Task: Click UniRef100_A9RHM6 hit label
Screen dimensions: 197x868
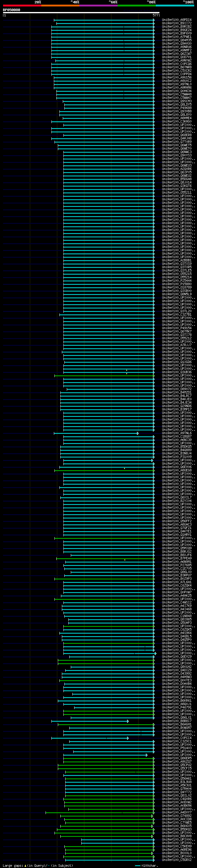Action: [x=176, y=88]
